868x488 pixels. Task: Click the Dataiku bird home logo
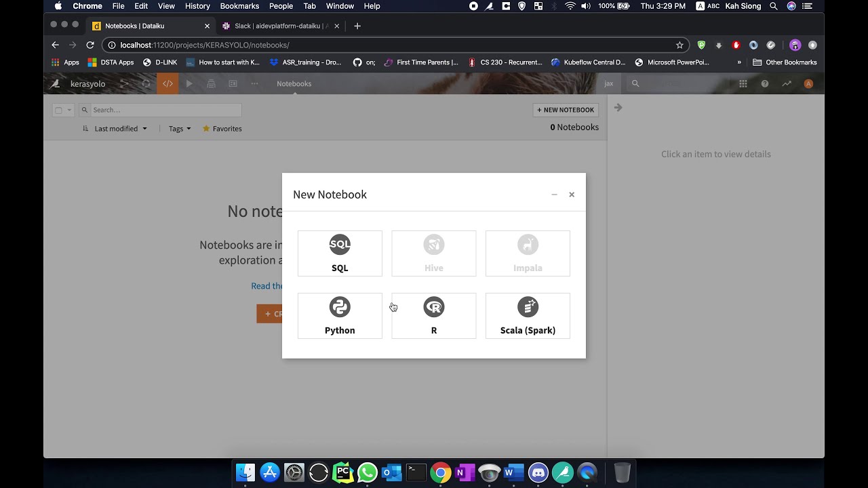tap(56, 83)
